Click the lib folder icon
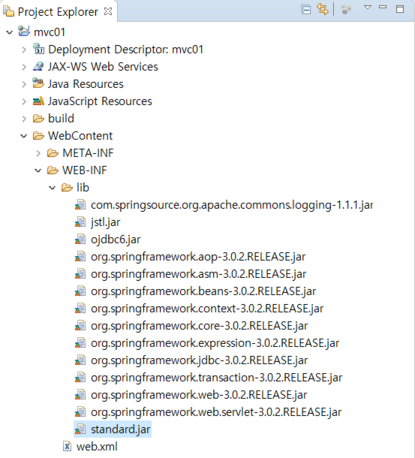Screen dimensions: 415x458 [x=67, y=188]
